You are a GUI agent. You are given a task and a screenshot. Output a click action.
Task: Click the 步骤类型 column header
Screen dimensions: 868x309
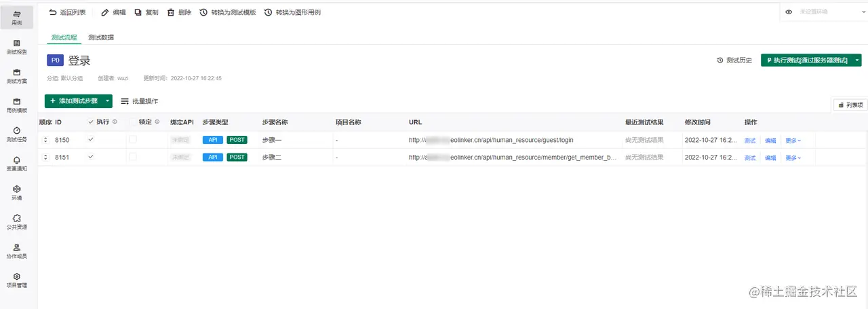coord(216,122)
